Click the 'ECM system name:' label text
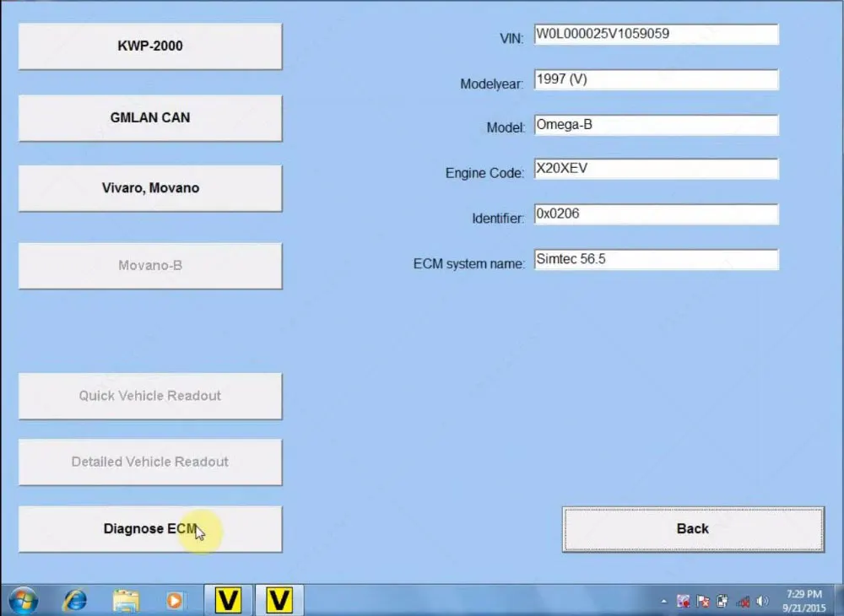 [x=468, y=264]
